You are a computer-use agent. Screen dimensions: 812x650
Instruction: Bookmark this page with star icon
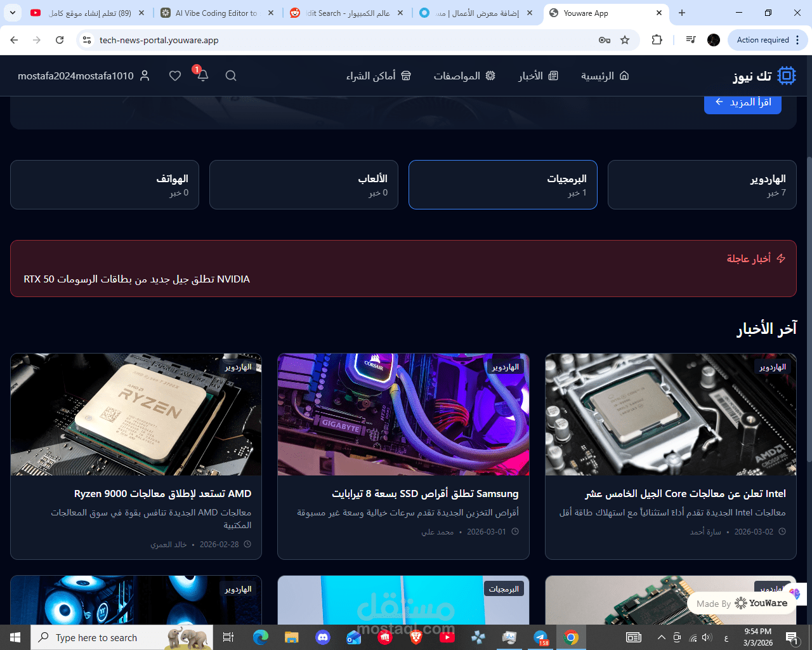[x=625, y=40]
